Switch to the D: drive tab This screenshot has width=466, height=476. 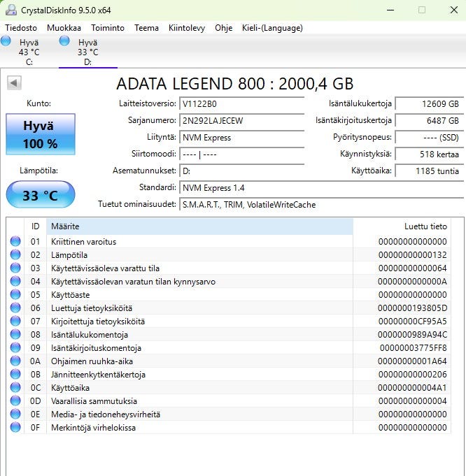[87, 52]
